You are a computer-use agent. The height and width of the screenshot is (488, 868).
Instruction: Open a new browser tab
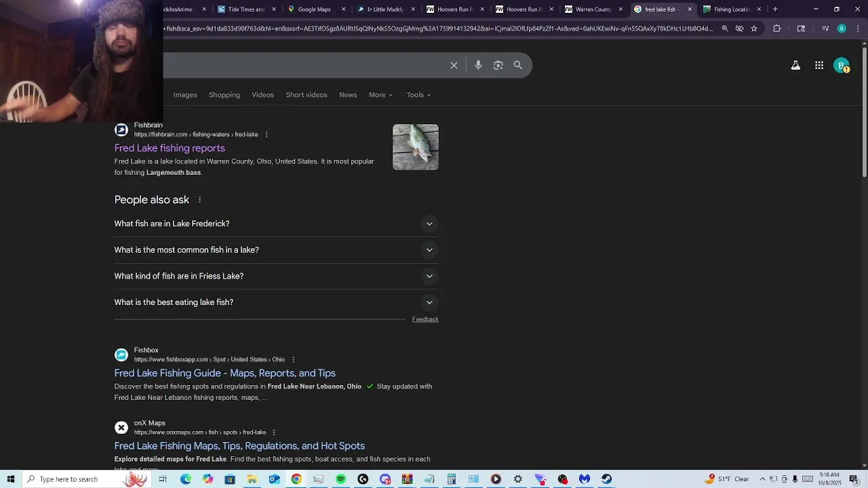click(775, 9)
